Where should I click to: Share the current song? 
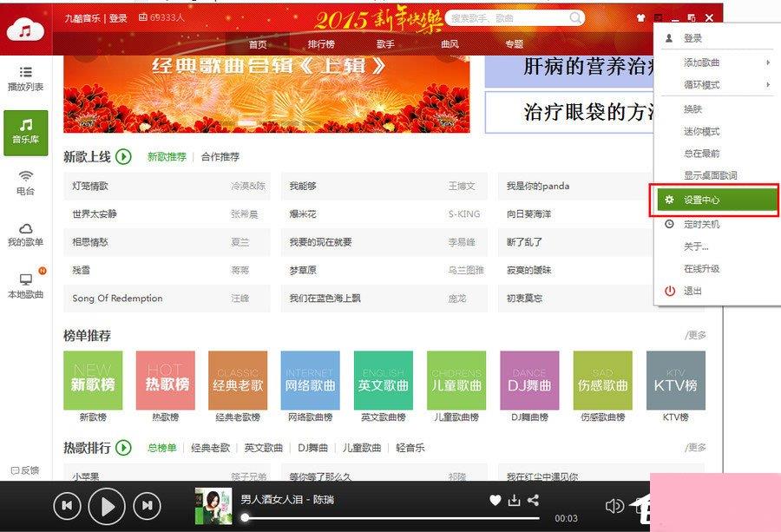point(533,500)
